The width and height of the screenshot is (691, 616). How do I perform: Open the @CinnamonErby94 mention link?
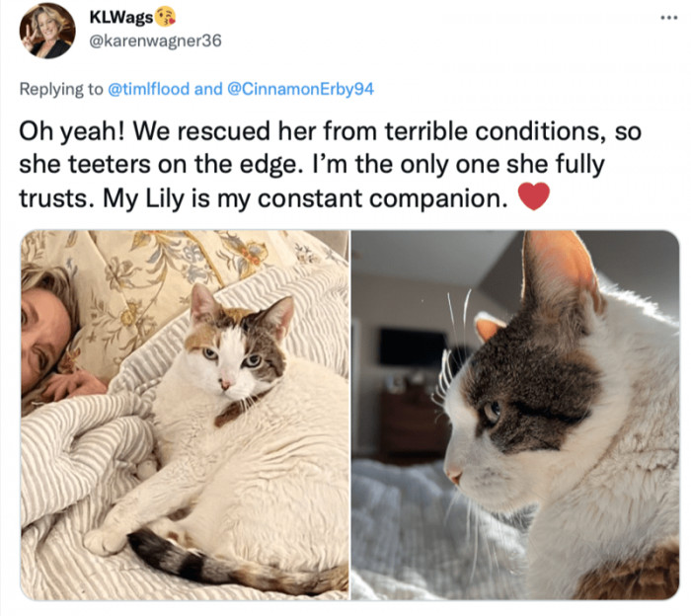[300, 89]
